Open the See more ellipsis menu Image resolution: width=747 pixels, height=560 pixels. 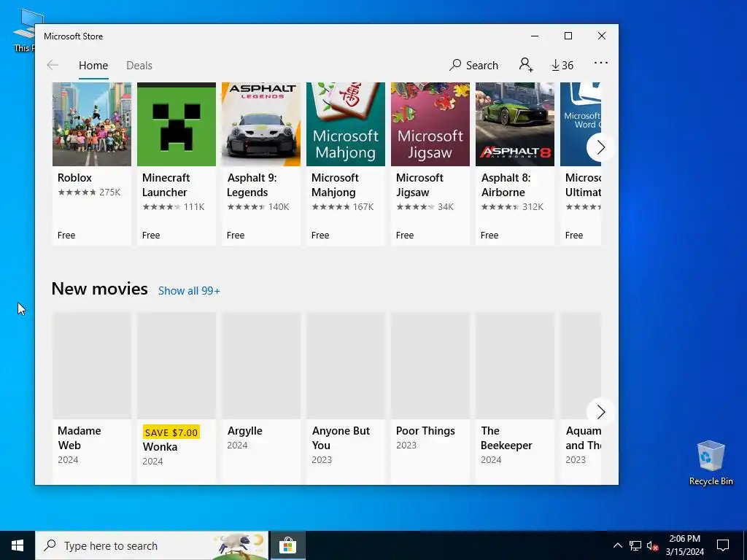tap(601, 63)
